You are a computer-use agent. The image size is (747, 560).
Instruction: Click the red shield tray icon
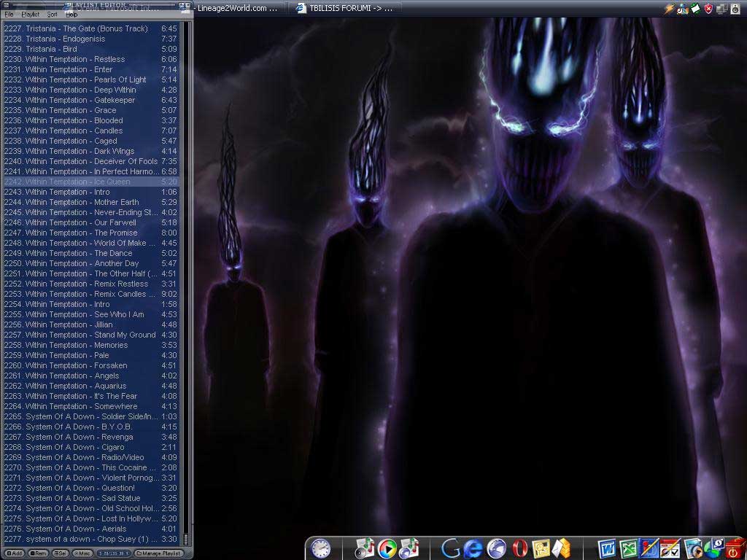[708, 8]
